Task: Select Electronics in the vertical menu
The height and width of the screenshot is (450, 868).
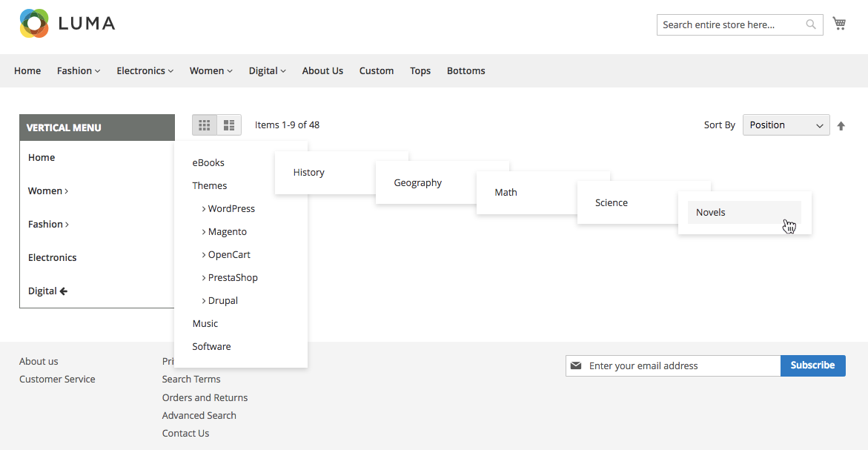Action: 53,257
